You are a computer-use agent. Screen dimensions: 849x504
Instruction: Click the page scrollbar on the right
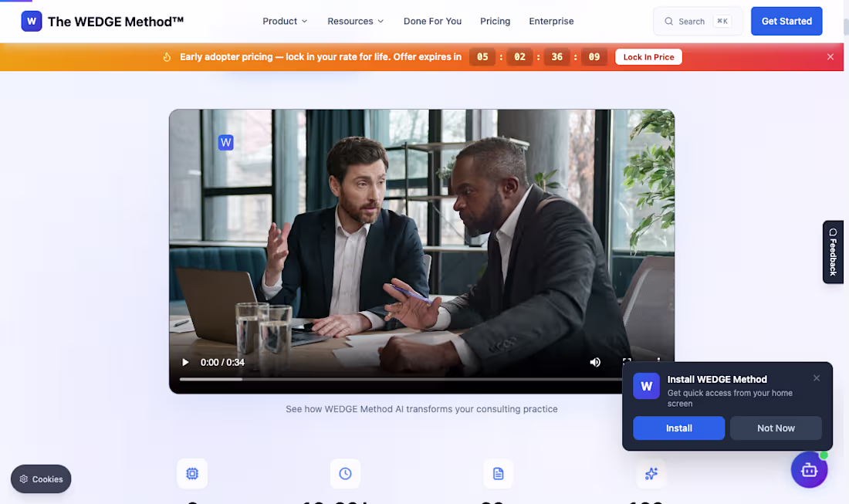click(x=846, y=27)
